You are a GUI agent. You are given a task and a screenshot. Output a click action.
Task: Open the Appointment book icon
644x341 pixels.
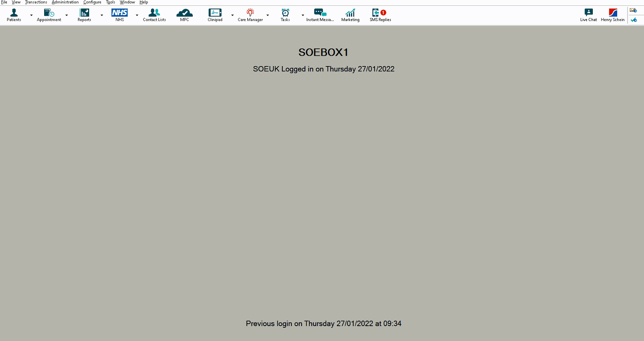tap(48, 14)
